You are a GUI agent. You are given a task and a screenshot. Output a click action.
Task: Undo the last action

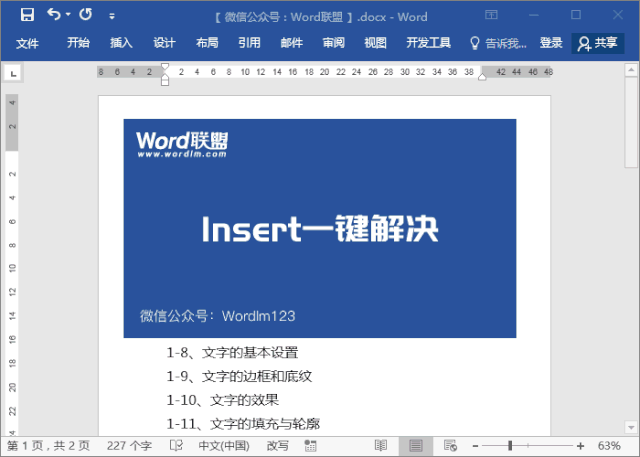53,14
